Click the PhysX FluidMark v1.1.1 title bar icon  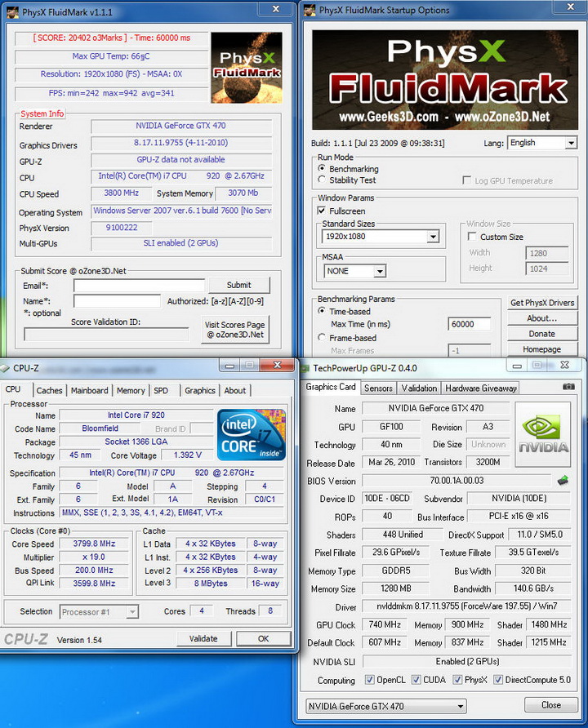pos(12,12)
